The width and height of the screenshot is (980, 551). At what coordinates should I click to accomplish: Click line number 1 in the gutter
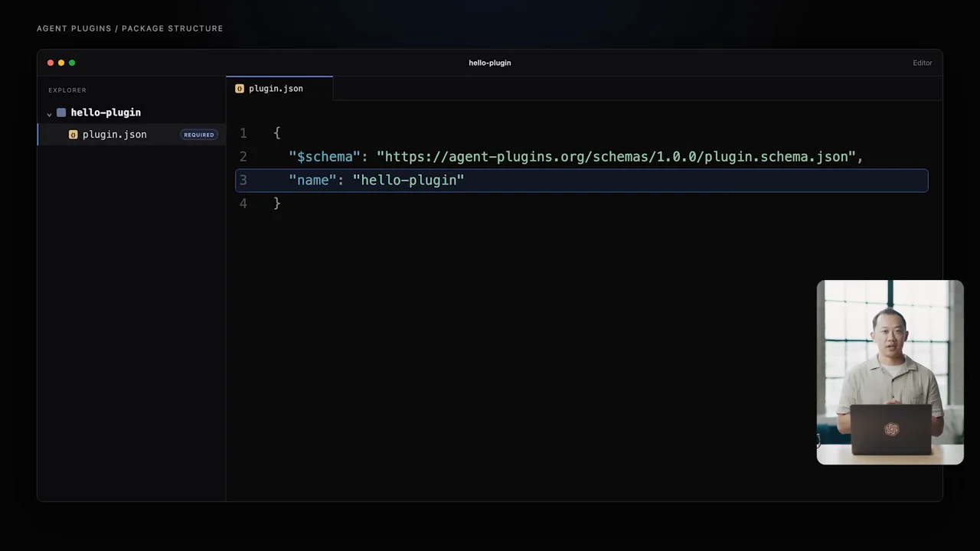[x=243, y=133]
